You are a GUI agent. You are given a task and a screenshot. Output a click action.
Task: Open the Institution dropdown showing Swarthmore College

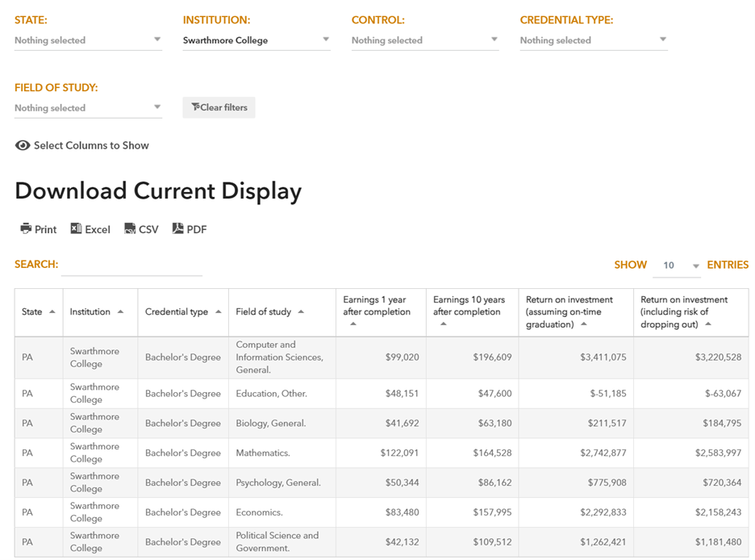tap(257, 40)
